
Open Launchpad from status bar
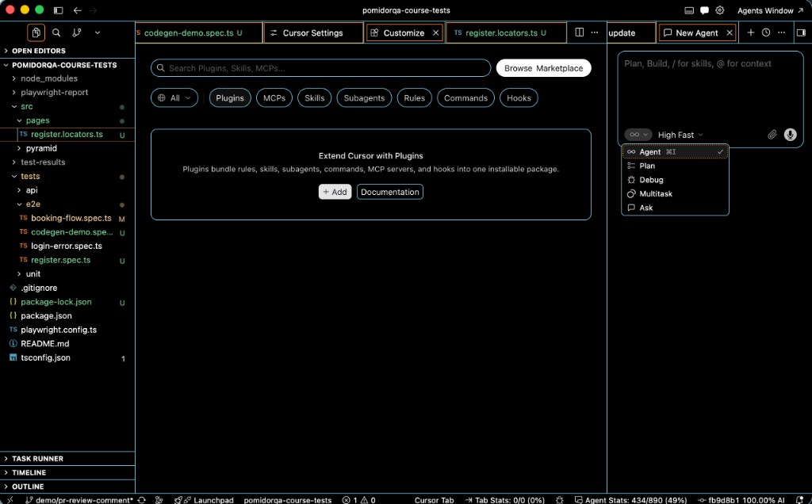point(204,500)
